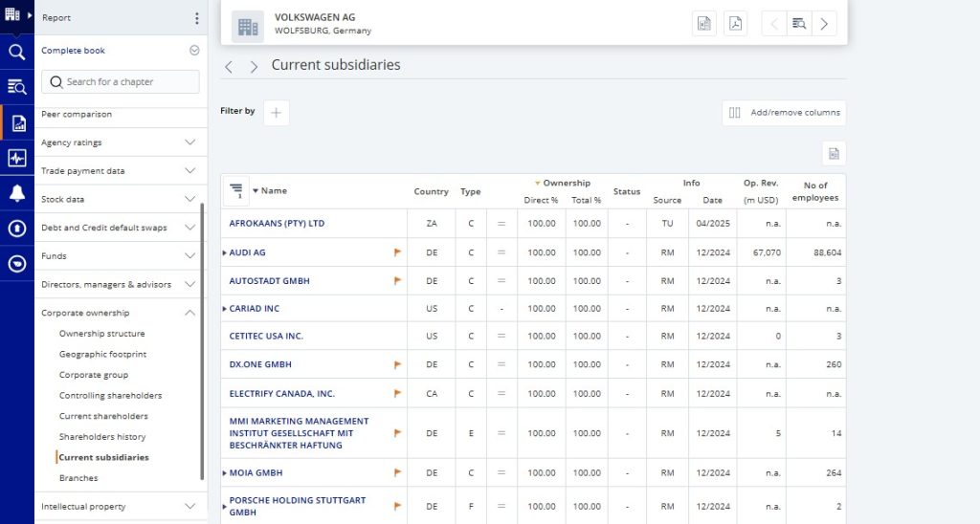Collapse Corporate ownership section
Image resolution: width=980 pixels, height=524 pixels.
[x=190, y=313]
